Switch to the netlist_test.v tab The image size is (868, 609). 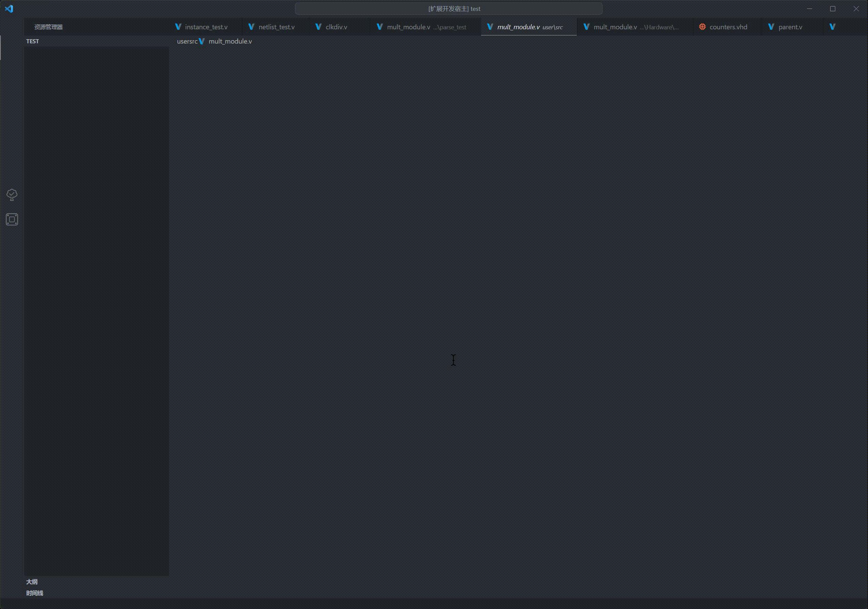(276, 27)
